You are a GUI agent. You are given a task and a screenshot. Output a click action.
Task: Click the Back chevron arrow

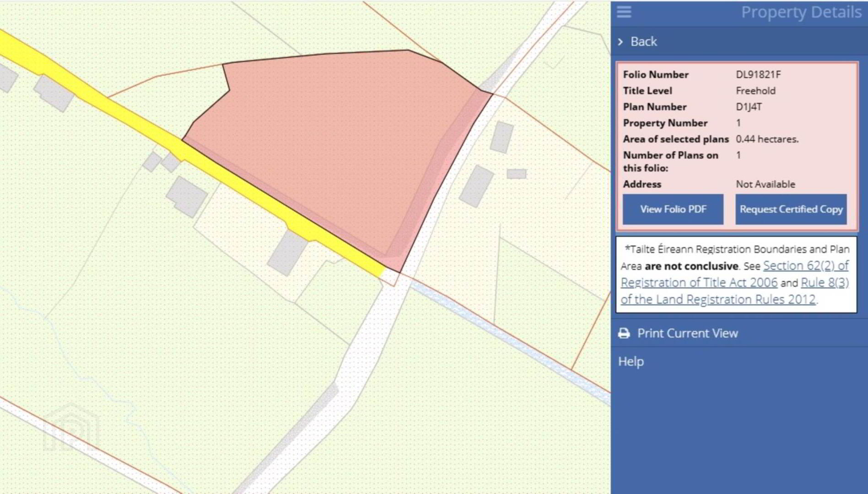pyautogui.click(x=620, y=42)
